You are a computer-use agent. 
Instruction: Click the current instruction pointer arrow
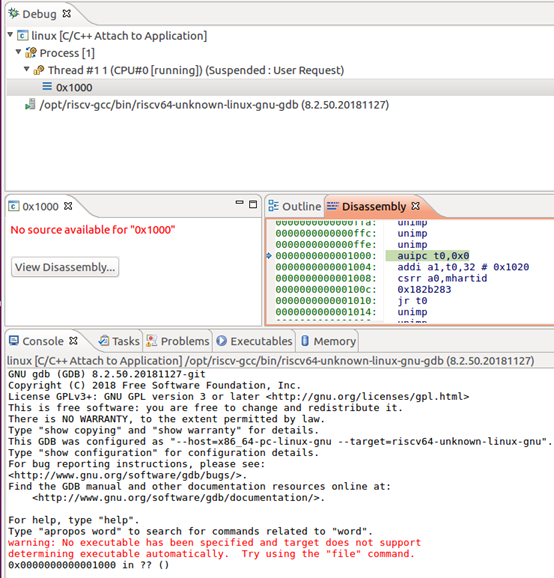pyautogui.click(x=269, y=255)
